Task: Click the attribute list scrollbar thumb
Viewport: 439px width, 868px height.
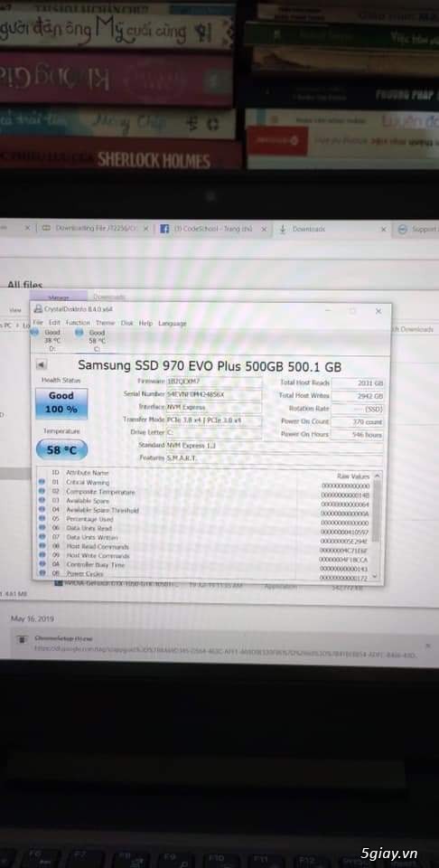Action: [x=377, y=510]
